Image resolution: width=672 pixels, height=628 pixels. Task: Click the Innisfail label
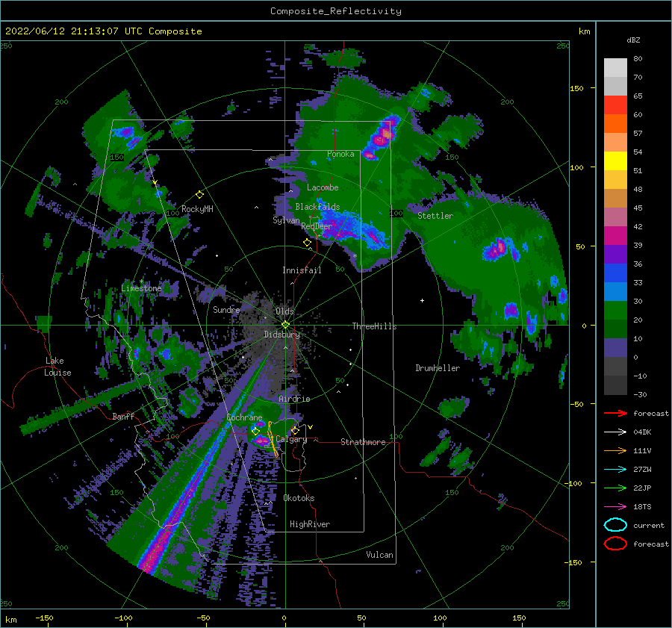(302, 270)
